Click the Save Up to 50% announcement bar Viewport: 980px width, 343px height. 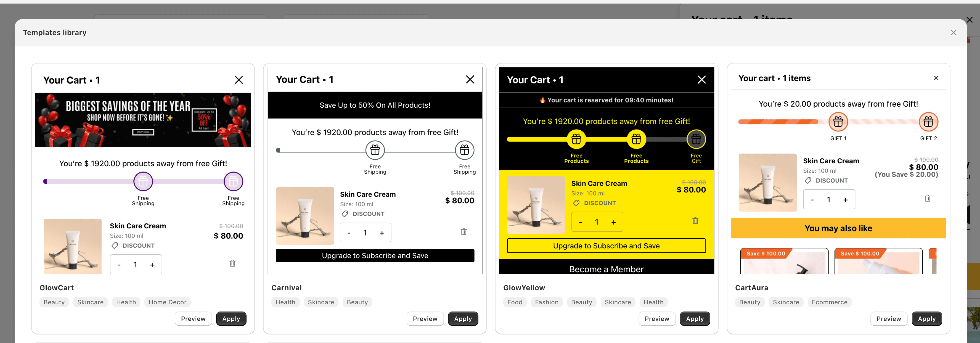[375, 105]
